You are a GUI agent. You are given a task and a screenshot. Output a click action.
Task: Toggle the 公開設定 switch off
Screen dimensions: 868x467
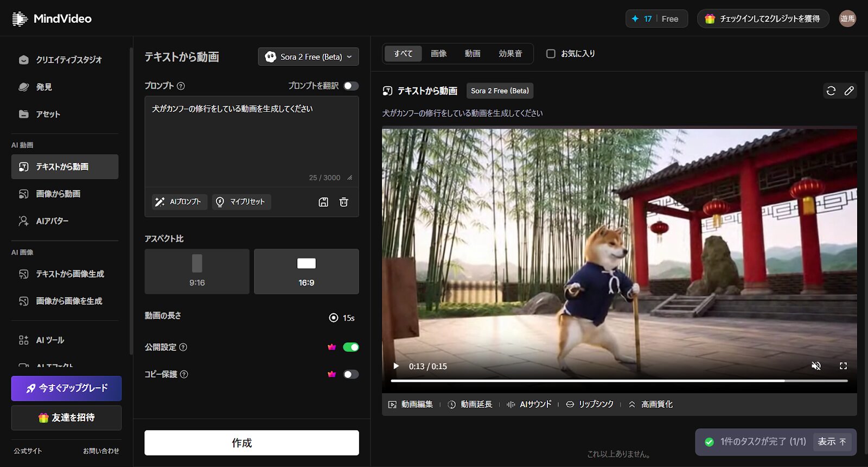click(351, 348)
